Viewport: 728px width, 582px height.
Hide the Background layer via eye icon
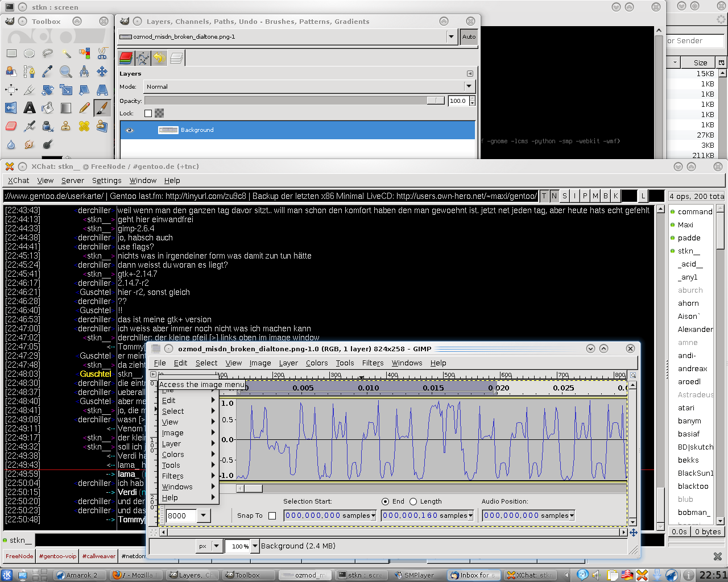point(130,130)
